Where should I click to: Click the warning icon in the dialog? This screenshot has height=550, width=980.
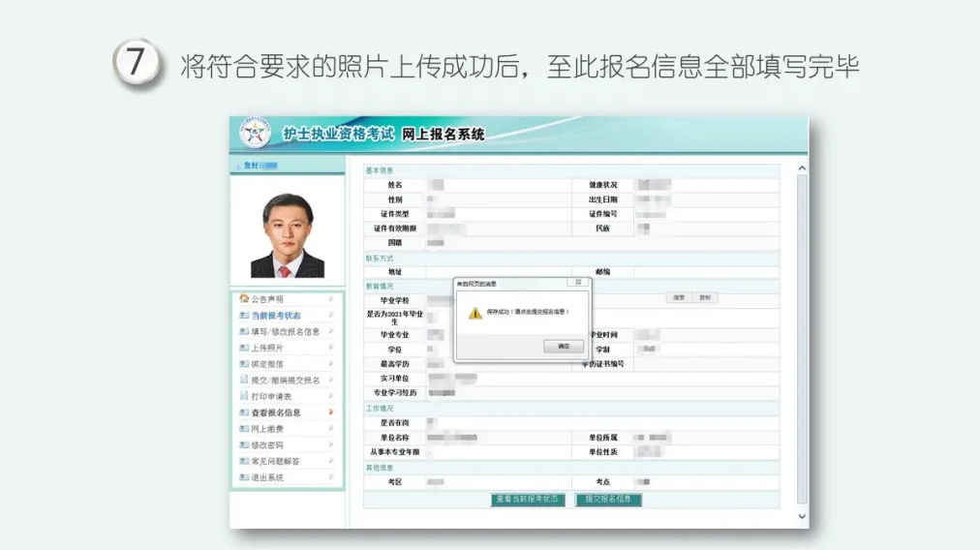coord(475,313)
